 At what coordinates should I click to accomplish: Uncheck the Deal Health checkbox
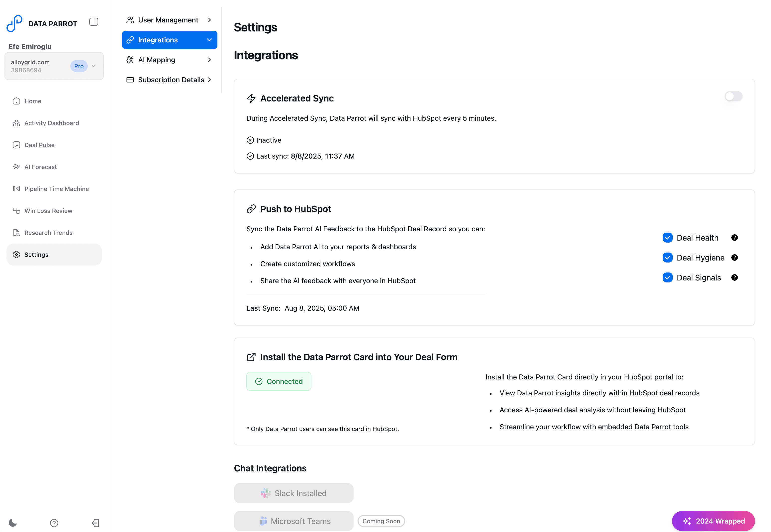[x=668, y=238]
